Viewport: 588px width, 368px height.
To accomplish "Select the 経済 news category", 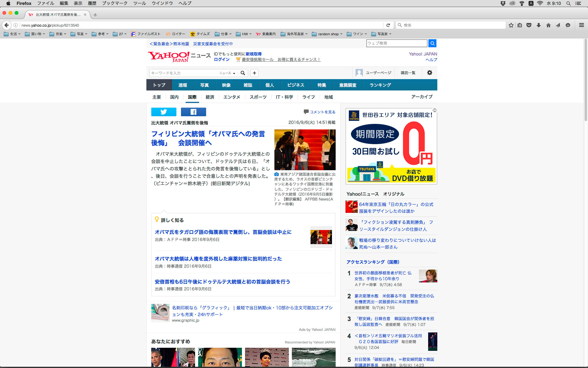I will [x=210, y=97].
